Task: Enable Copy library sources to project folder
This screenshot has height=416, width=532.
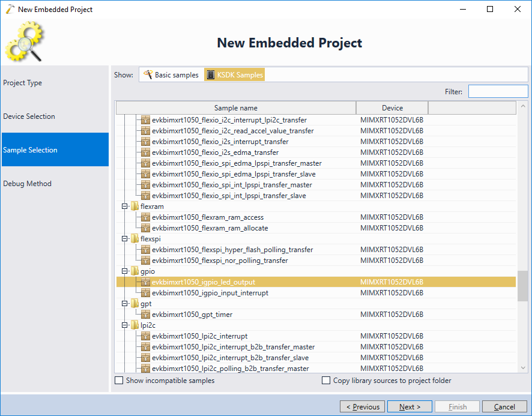Action: click(x=325, y=381)
